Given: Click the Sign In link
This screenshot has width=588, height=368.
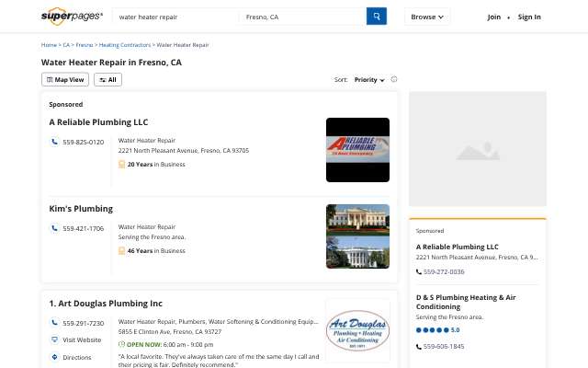Looking at the screenshot, I should [x=529, y=17].
